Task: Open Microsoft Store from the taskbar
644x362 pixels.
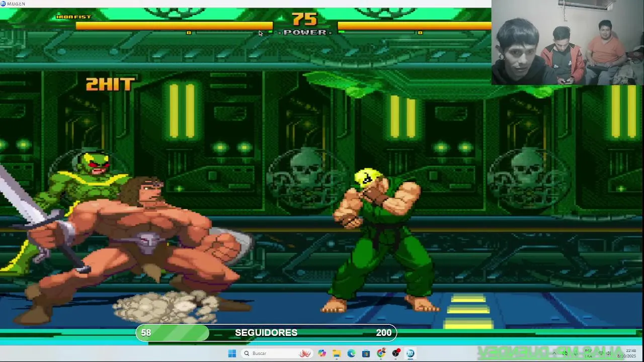Action: pyautogui.click(x=366, y=353)
